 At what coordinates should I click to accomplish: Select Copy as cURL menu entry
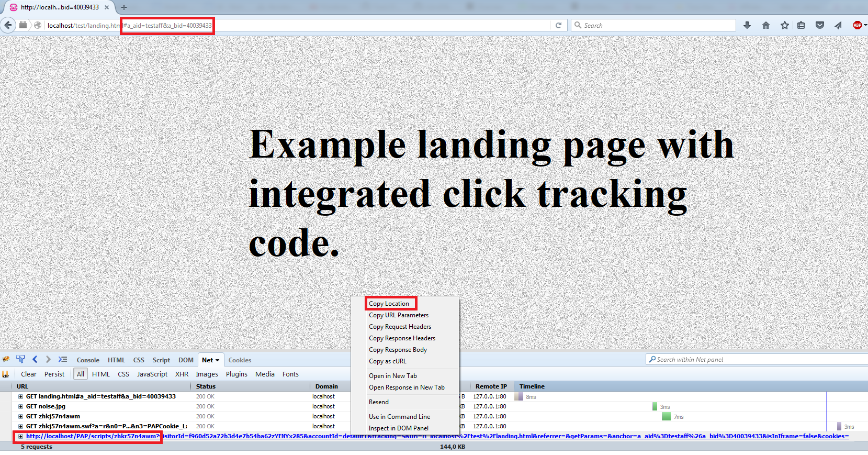pos(387,361)
